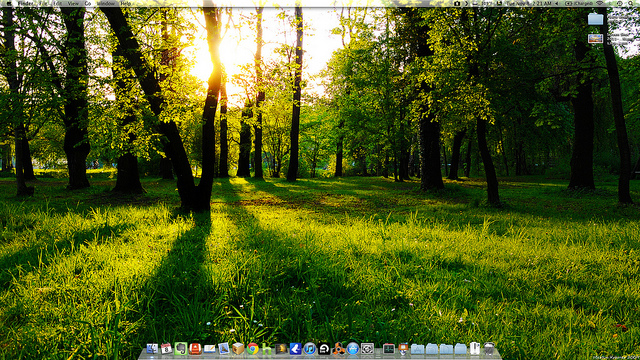Viewport: 640px width, 360px height.
Task: Open the Go menu
Action: pos(88,3)
